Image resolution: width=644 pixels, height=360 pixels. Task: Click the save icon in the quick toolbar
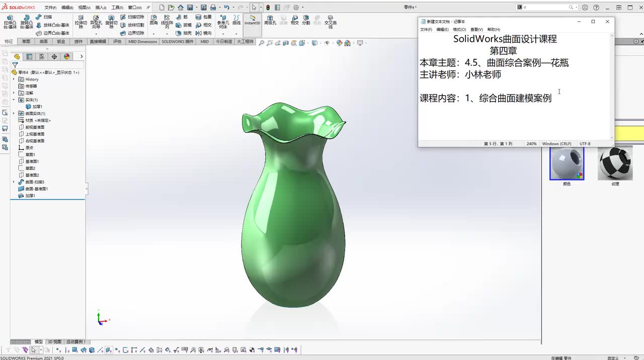[190, 8]
